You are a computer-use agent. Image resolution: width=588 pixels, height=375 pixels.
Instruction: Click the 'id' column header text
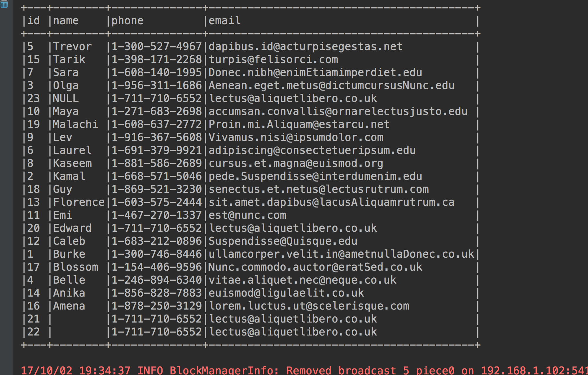tap(34, 21)
